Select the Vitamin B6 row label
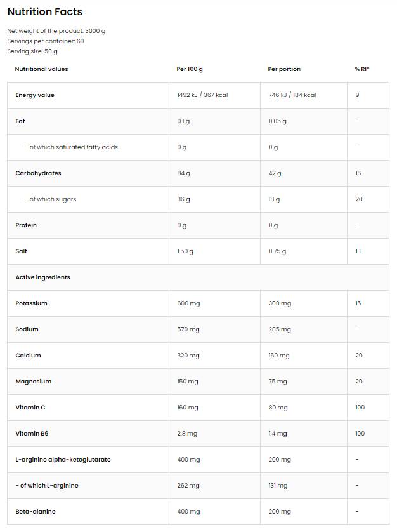Screen dimensions: 397x532 (32, 434)
